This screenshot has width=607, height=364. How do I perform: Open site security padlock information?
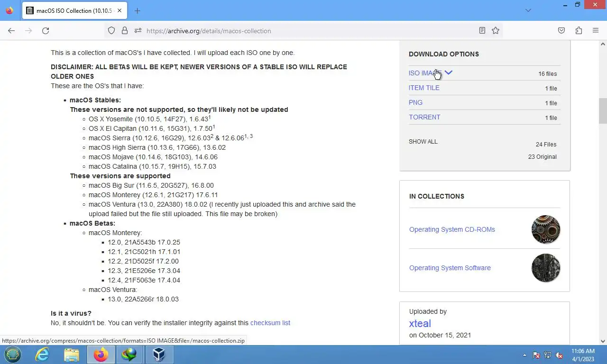[125, 30]
